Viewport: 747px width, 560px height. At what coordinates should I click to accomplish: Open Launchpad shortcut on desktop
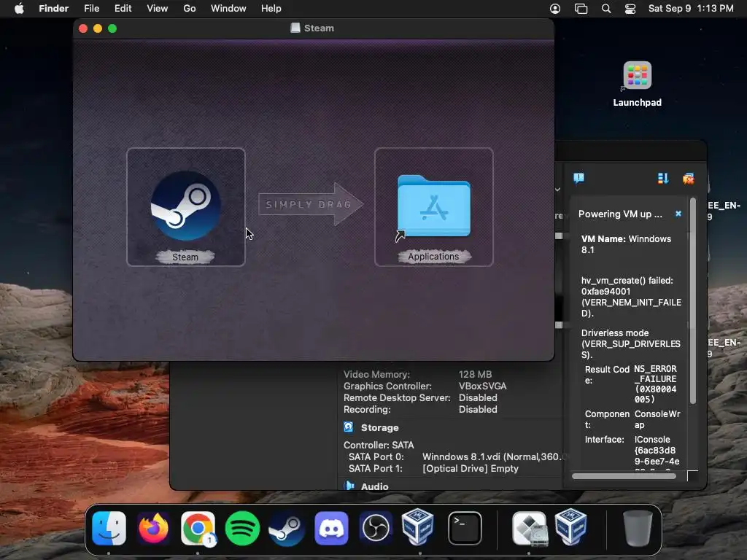pyautogui.click(x=637, y=75)
